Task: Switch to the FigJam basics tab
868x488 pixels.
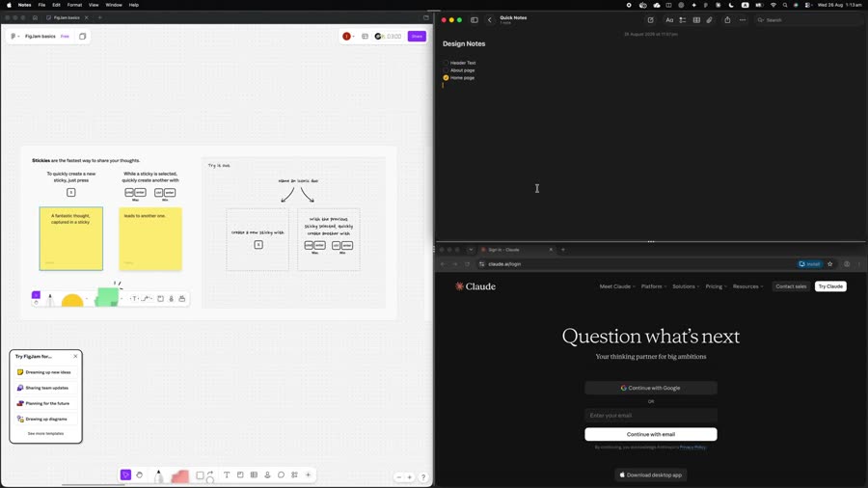Action: 67,17
